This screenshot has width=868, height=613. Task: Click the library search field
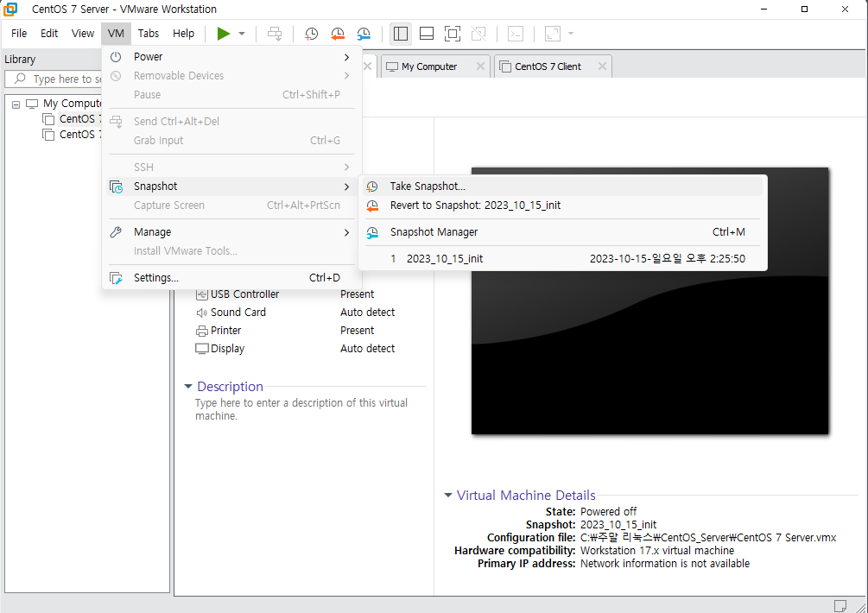coord(54,79)
